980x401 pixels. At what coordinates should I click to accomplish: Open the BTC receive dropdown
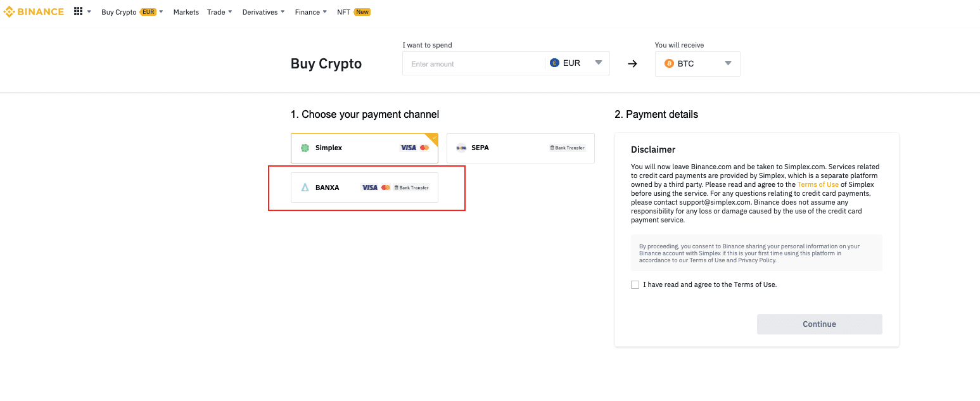pyautogui.click(x=697, y=63)
